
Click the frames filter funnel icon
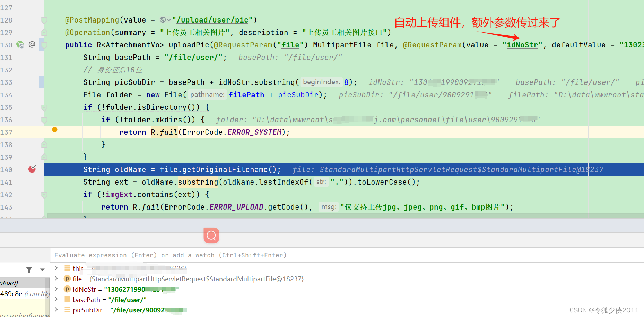(29, 270)
